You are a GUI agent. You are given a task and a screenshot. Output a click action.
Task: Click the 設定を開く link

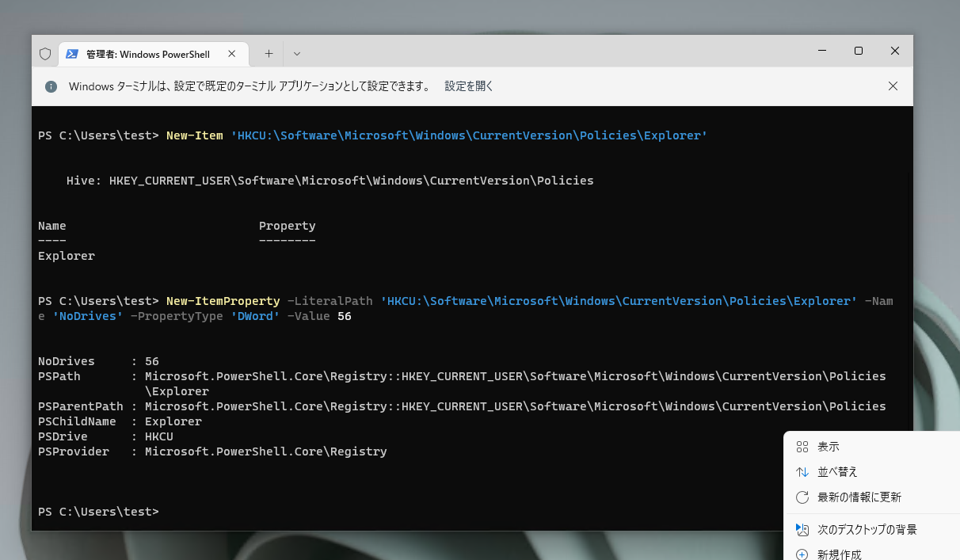(469, 86)
